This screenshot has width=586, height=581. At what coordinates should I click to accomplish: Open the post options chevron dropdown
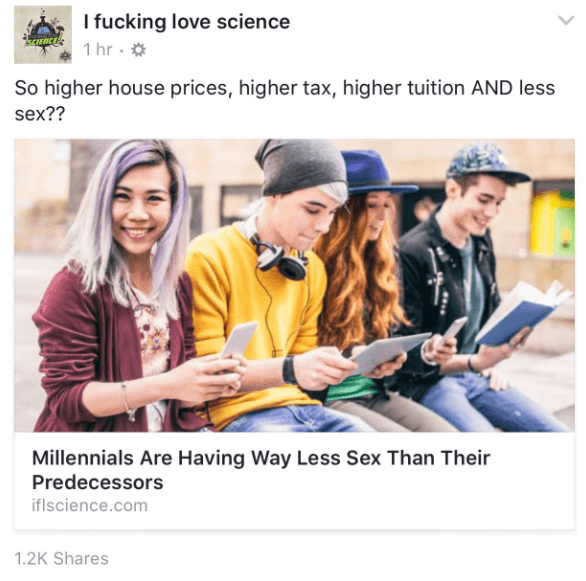tap(566, 20)
